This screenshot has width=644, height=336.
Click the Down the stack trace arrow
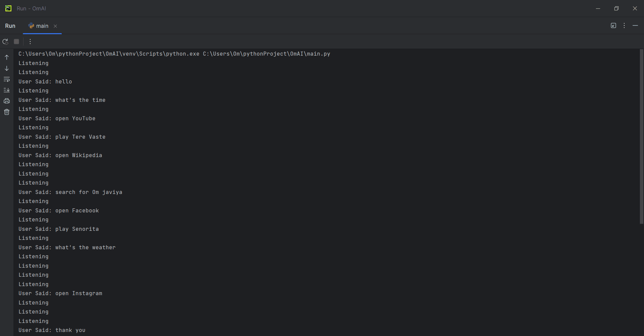[7, 68]
